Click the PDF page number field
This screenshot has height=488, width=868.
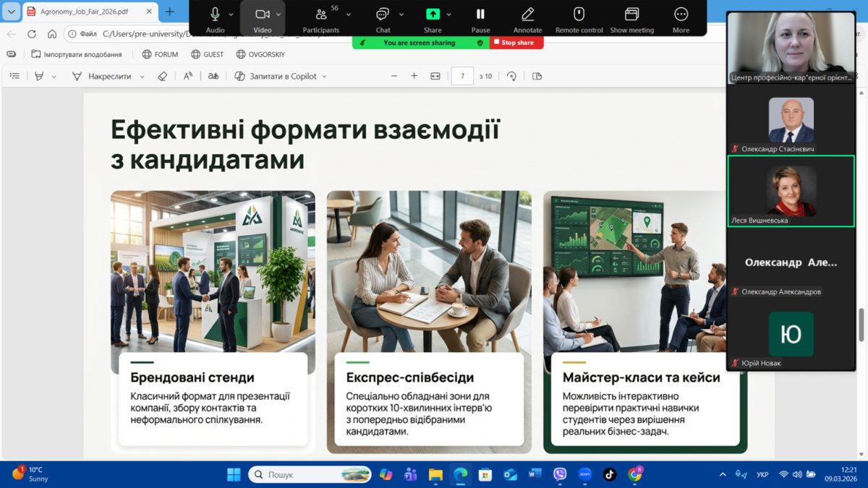point(462,76)
